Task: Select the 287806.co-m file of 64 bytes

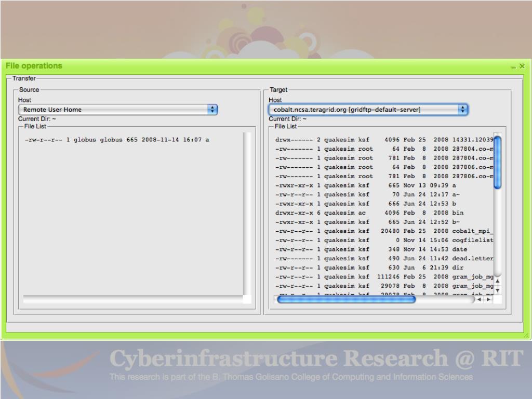Action: pyautogui.click(x=384, y=167)
